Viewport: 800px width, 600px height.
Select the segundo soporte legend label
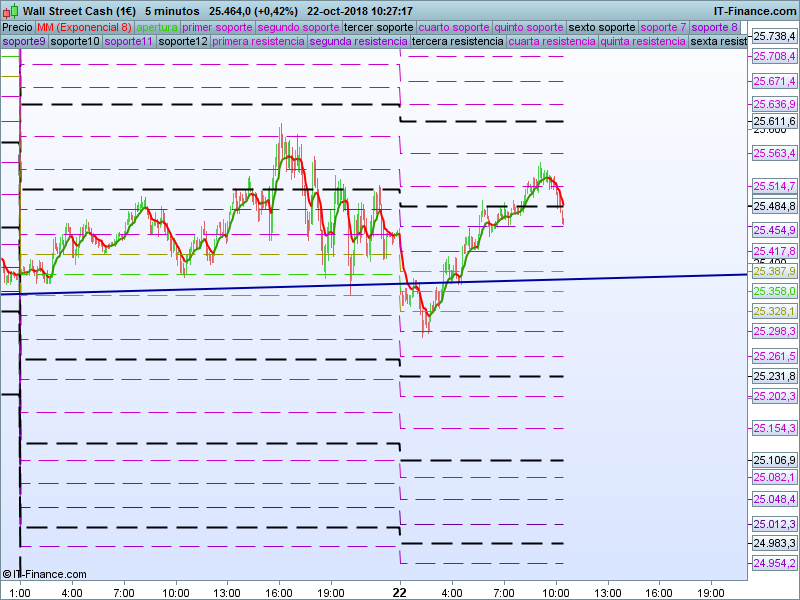pyautogui.click(x=298, y=28)
